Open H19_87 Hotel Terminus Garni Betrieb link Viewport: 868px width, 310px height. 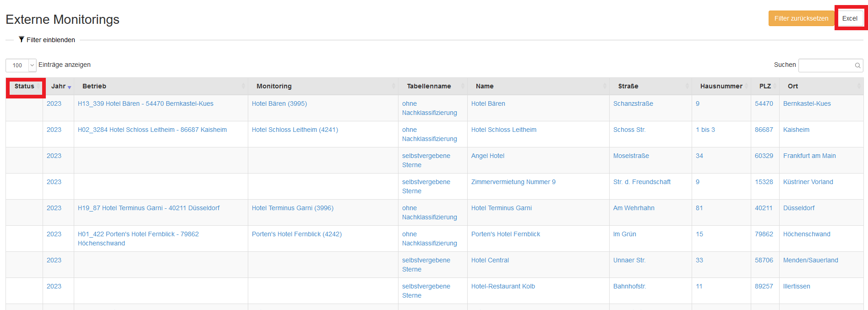[x=148, y=208]
